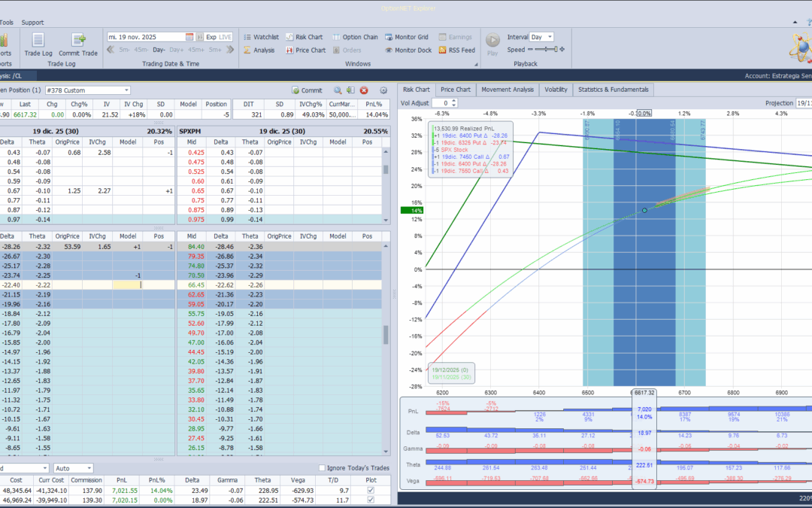Click the Commit button
The height and width of the screenshot is (508, 812).
[307, 90]
